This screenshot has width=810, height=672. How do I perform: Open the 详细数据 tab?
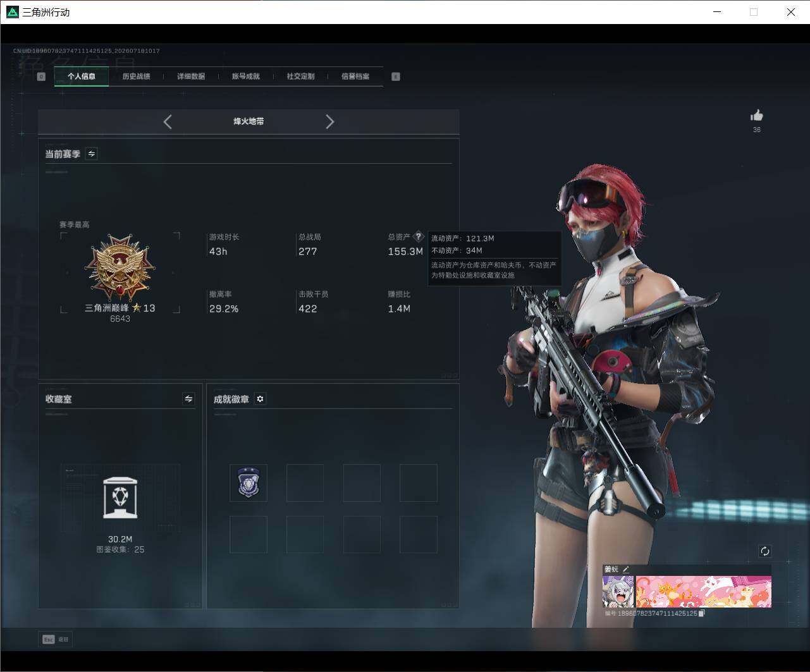point(191,76)
